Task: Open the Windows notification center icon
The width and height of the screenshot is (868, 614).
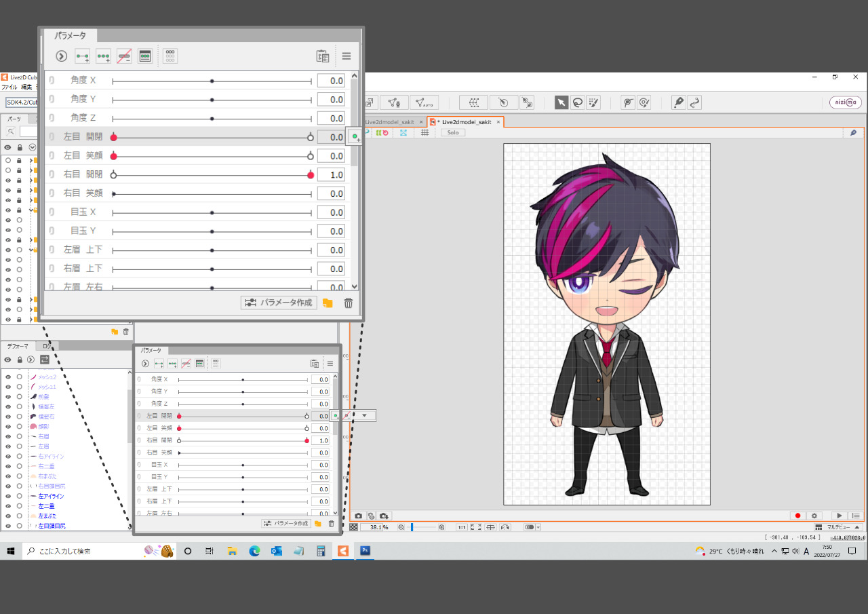Action: click(x=852, y=551)
